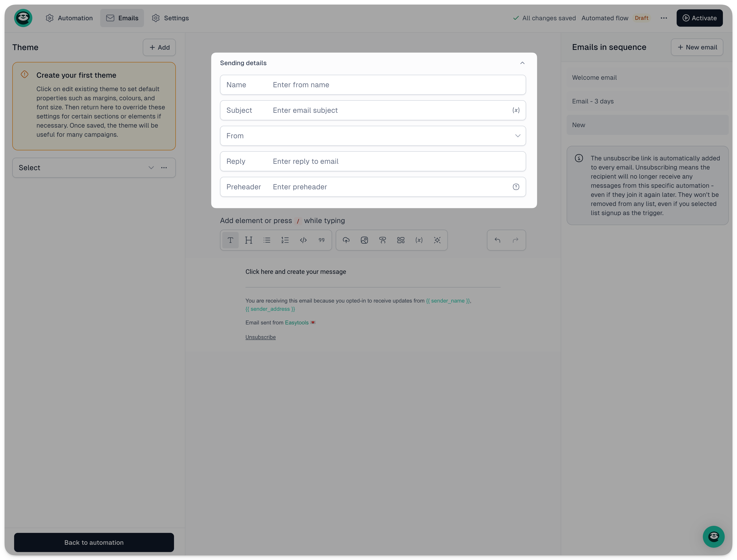Collapse the Sending details section
737x560 pixels.
pos(522,63)
